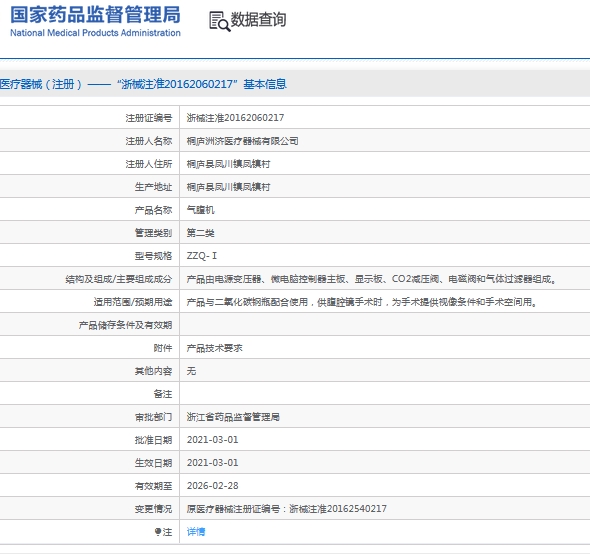
Task: Click the 适用范围/预期用途 label
Action: [132, 302]
